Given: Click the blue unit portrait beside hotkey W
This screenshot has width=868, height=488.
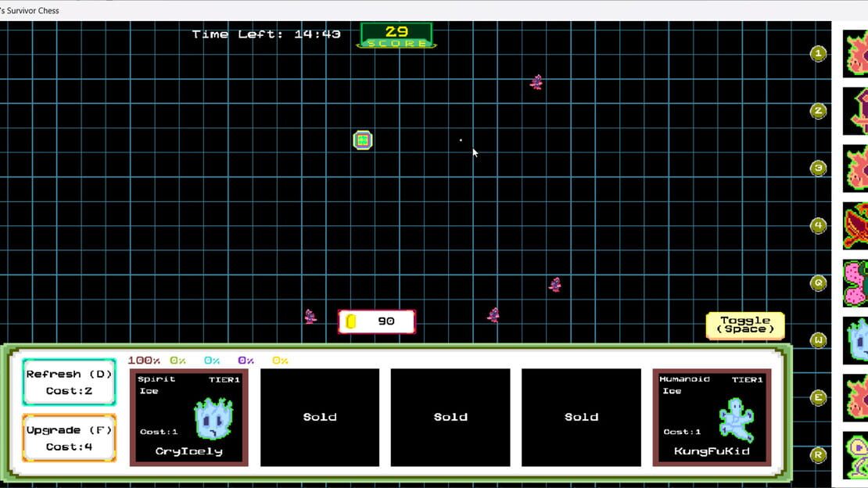Looking at the screenshot, I should coord(855,341).
